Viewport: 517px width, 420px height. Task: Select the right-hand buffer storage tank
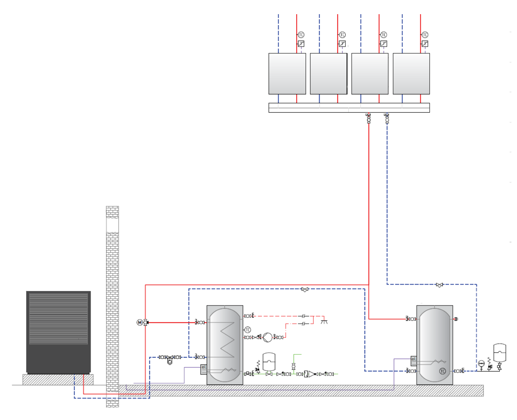pyautogui.click(x=435, y=345)
